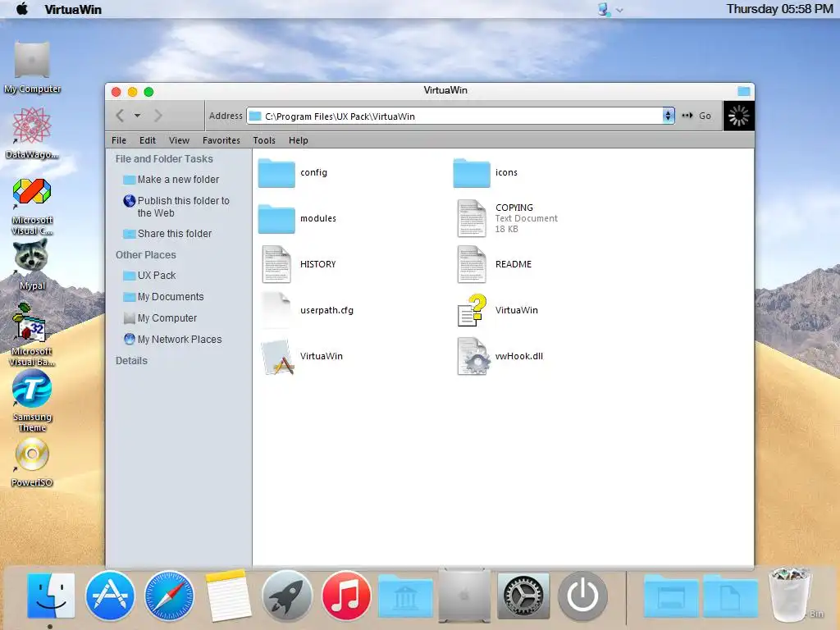Click the Go button
The width and height of the screenshot is (840, 630).
click(696, 116)
